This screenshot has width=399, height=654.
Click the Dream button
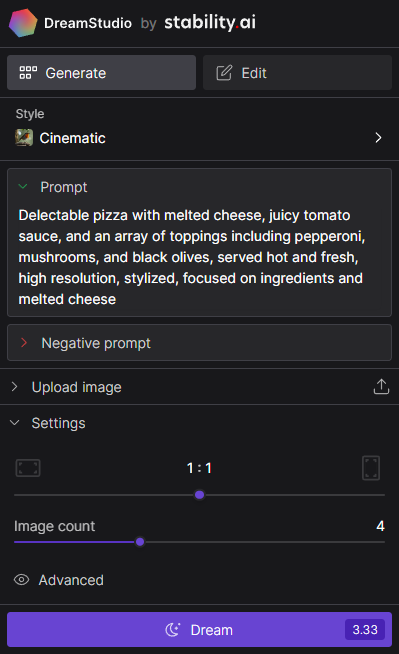199,629
